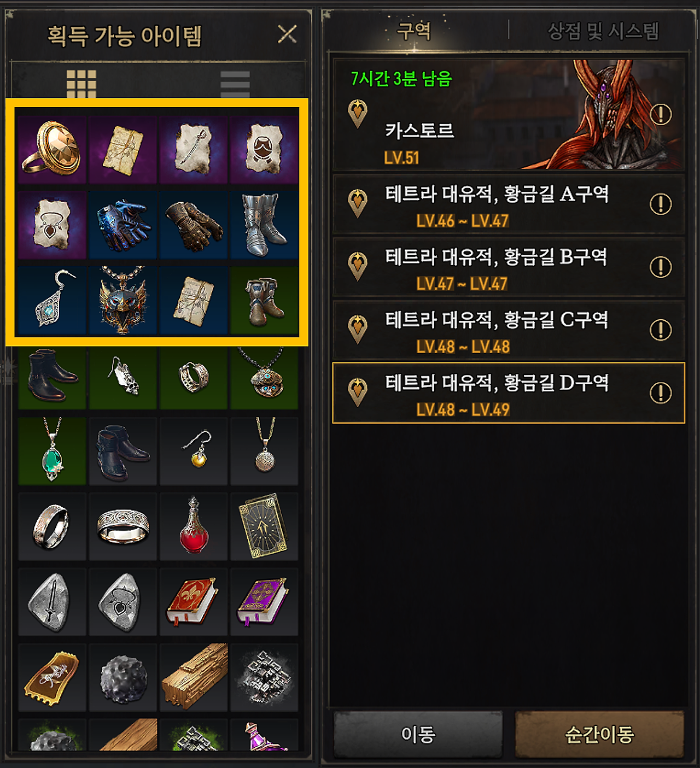Screen dimensions: 700x768
Task: Click the gold-framed tarot card icon
Action: [x=265, y=526]
